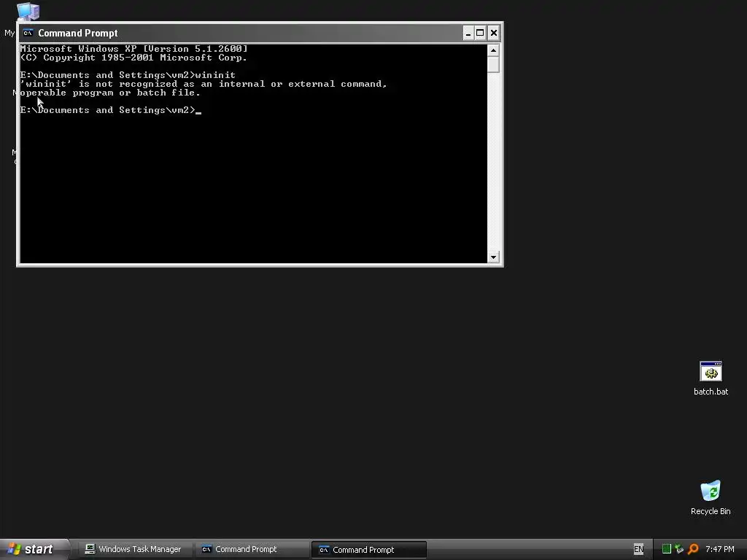Click the 'batch.bat' file name label
The width and height of the screenshot is (747, 560).
711,392
